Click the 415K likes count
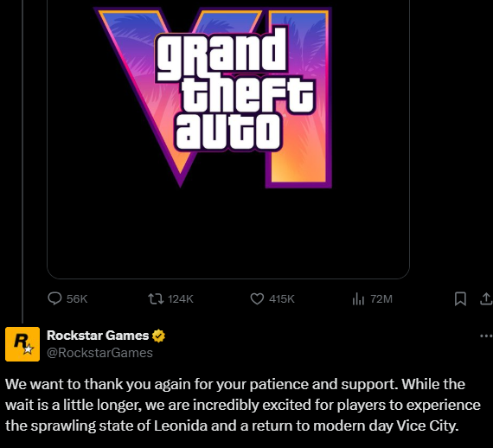493x448 pixels. 282,298
